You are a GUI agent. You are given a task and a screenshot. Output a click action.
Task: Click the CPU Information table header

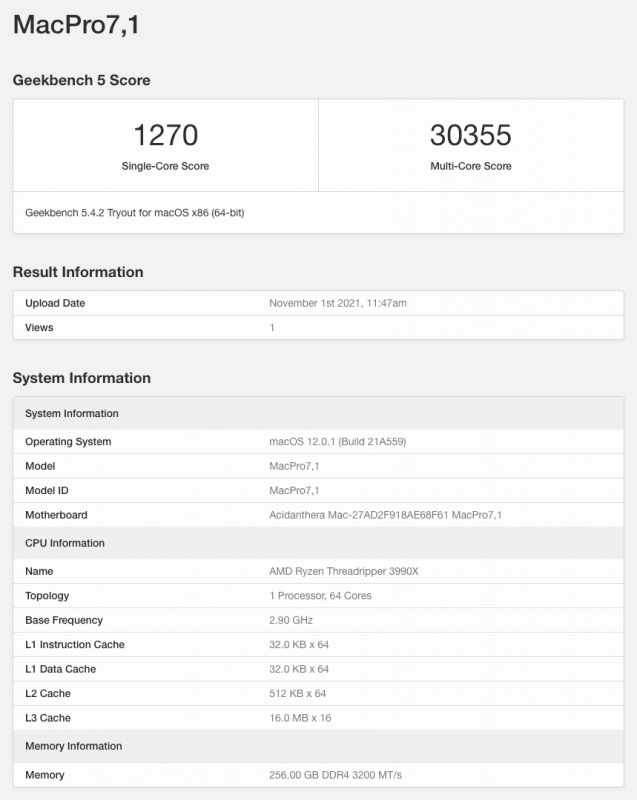click(x=65, y=543)
